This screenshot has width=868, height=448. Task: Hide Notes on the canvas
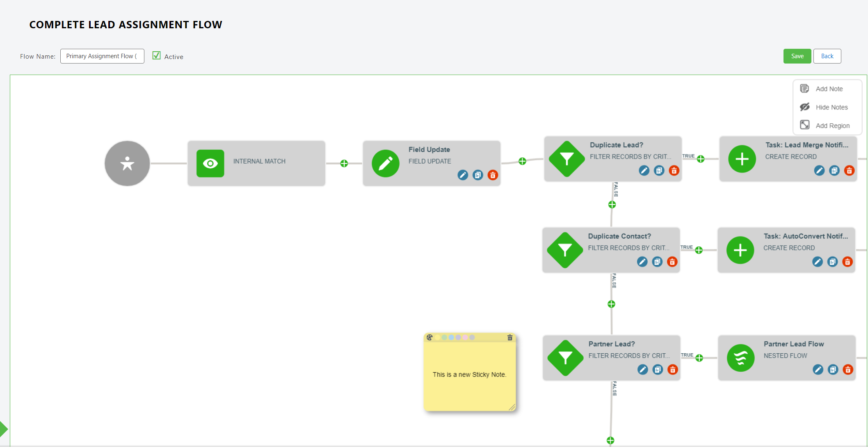(x=824, y=107)
